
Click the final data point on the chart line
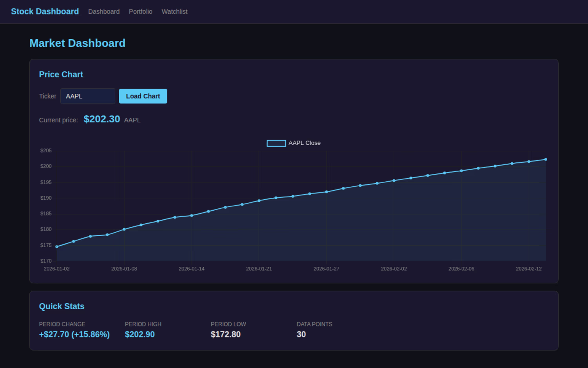coord(546,160)
